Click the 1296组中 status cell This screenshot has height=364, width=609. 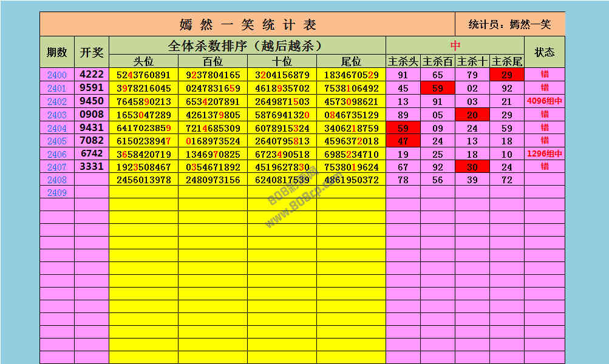pos(545,154)
